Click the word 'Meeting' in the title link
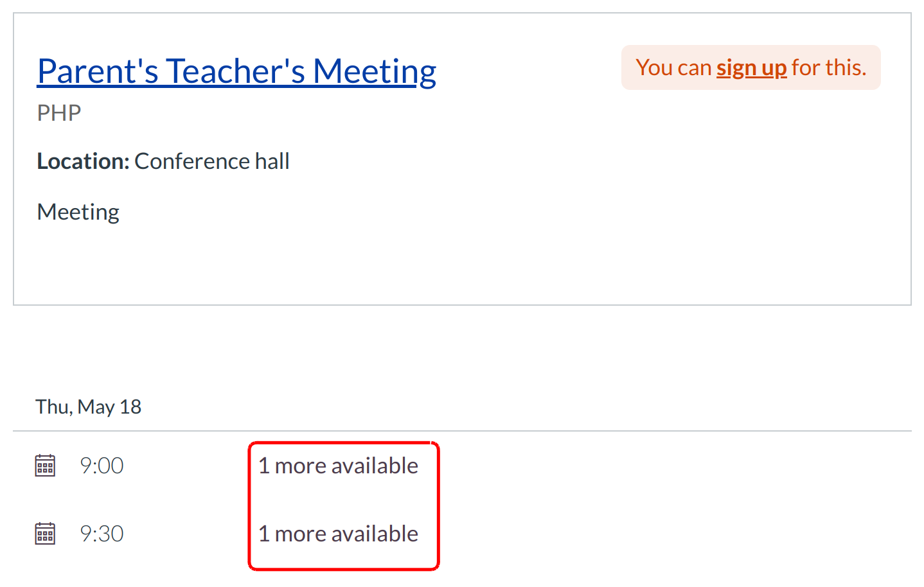924x587 pixels. point(375,71)
